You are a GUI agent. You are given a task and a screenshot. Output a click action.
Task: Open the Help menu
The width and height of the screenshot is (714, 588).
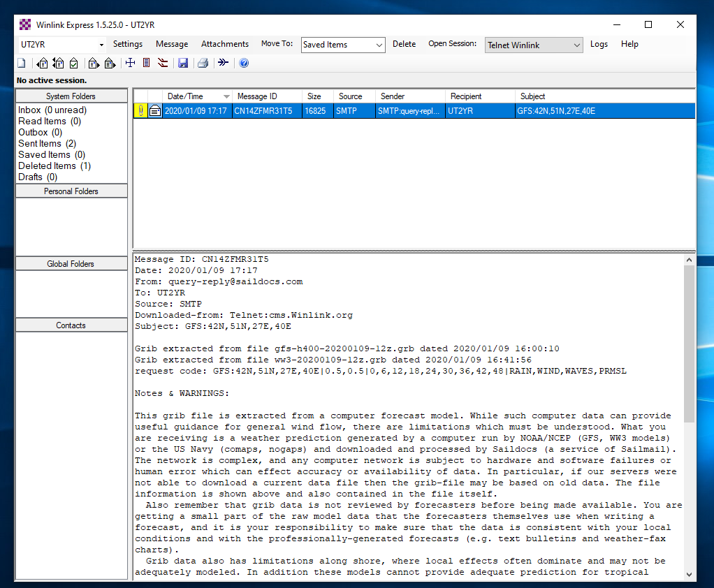pyautogui.click(x=629, y=44)
